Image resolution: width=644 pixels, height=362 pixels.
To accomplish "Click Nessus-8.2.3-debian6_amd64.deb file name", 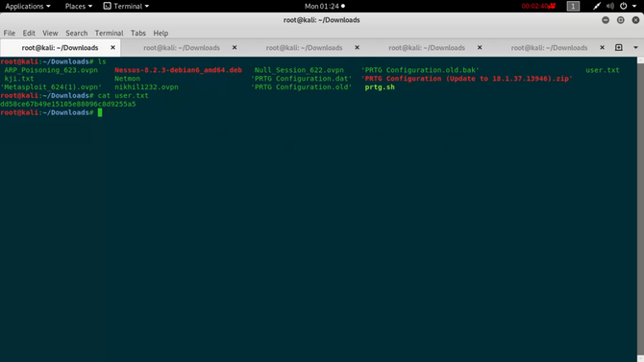I will click(x=178, y=70).
